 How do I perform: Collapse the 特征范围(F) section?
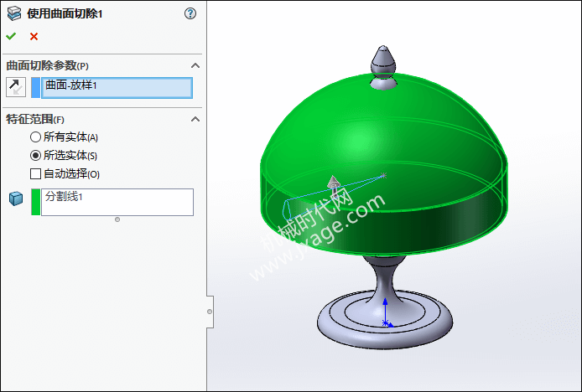tap(195, 119)
